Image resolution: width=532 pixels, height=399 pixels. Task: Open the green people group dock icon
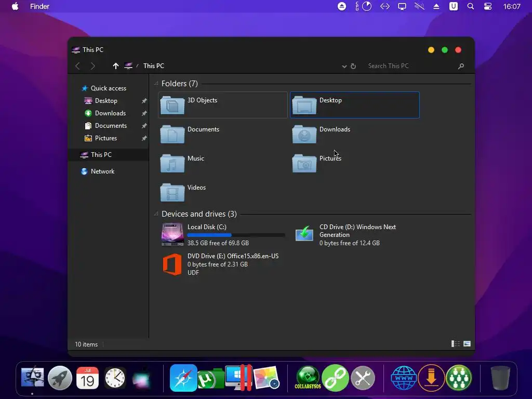point(459,378)
